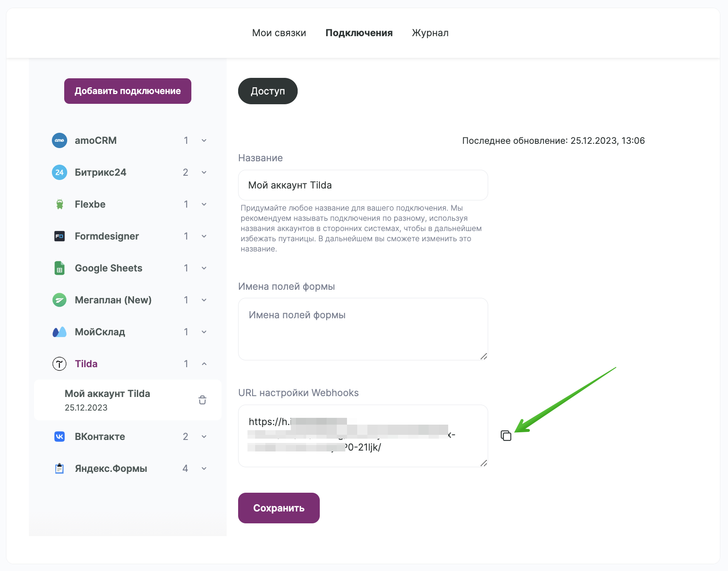Collapse the Tilda connections chevron
This screenshot has width=728, height=571.
click(204, 364)
